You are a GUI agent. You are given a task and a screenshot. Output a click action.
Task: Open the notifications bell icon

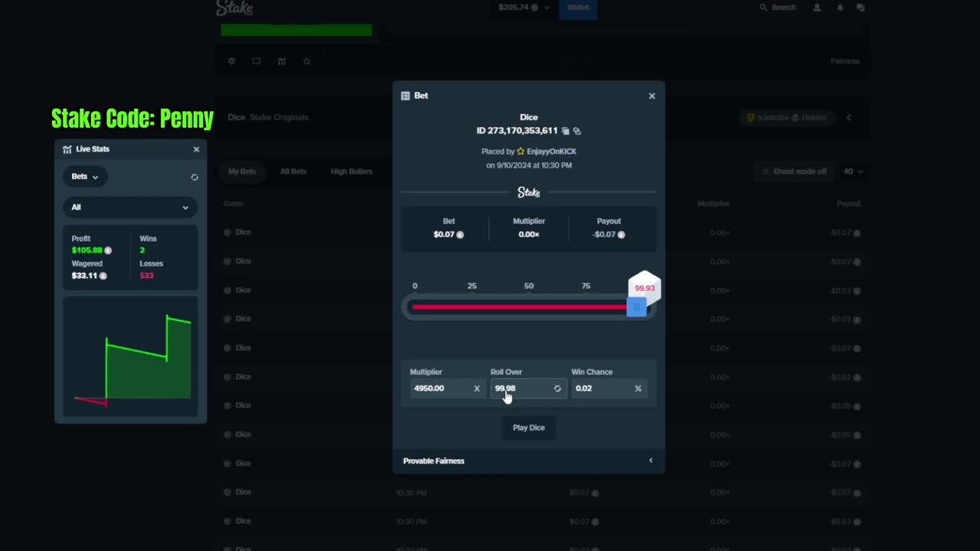840,8
